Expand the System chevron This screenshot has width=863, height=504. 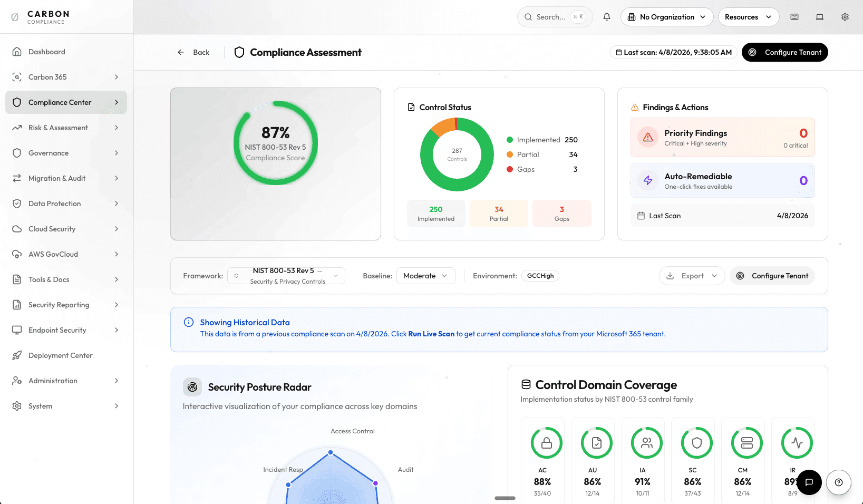coord(117,406)
